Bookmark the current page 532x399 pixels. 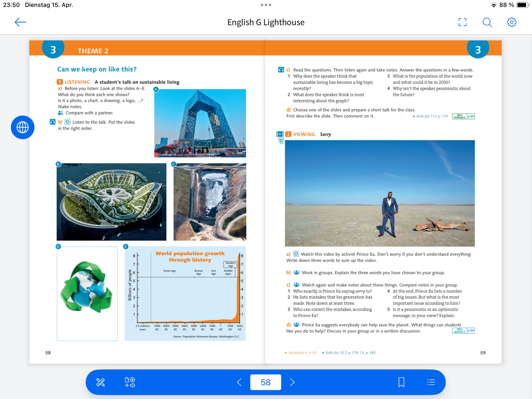401,382
